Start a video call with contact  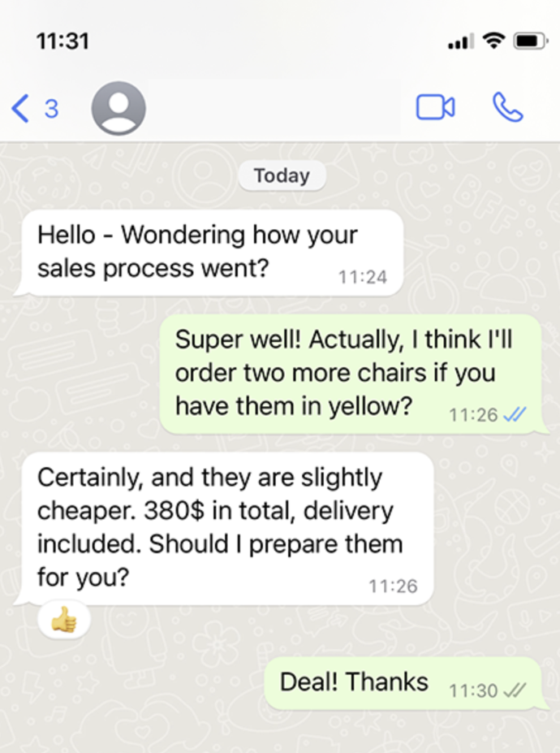pyautogui.click(x=435, y=107)
